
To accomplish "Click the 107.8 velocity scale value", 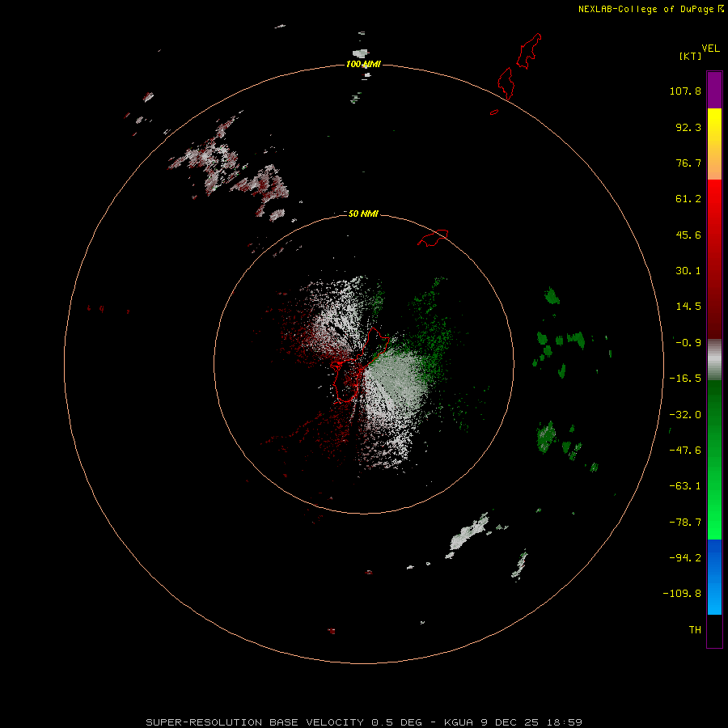I will click(x=685, y=91).
